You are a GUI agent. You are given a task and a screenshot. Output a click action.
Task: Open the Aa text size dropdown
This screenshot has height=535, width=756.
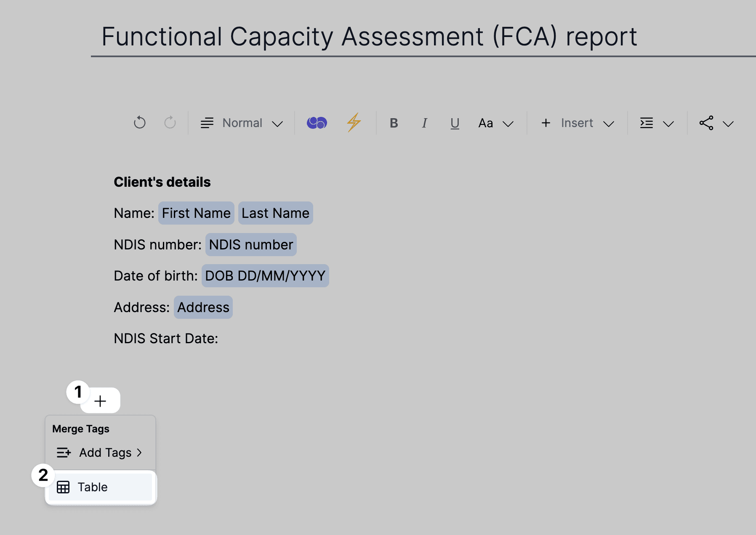coord(496,123)
